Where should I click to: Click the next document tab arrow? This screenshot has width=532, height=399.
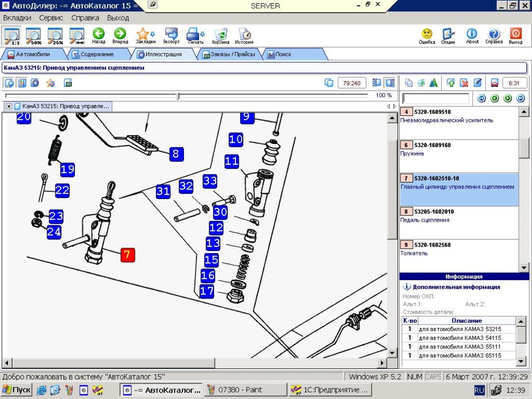[x=395, y=106]
